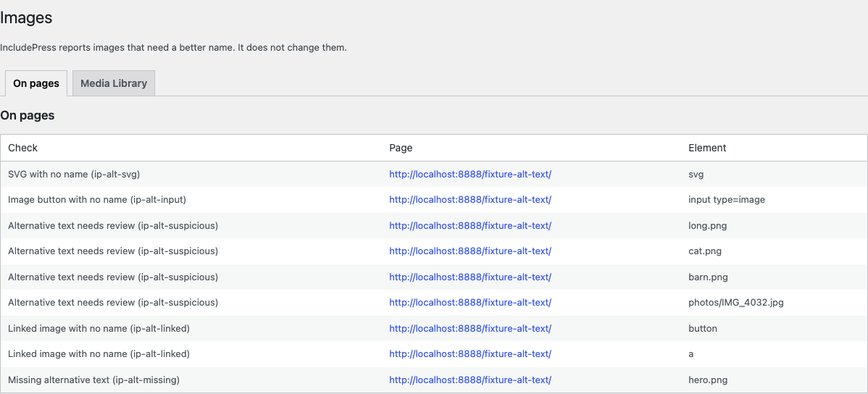Click the 'button' element cell

point(703,329)
